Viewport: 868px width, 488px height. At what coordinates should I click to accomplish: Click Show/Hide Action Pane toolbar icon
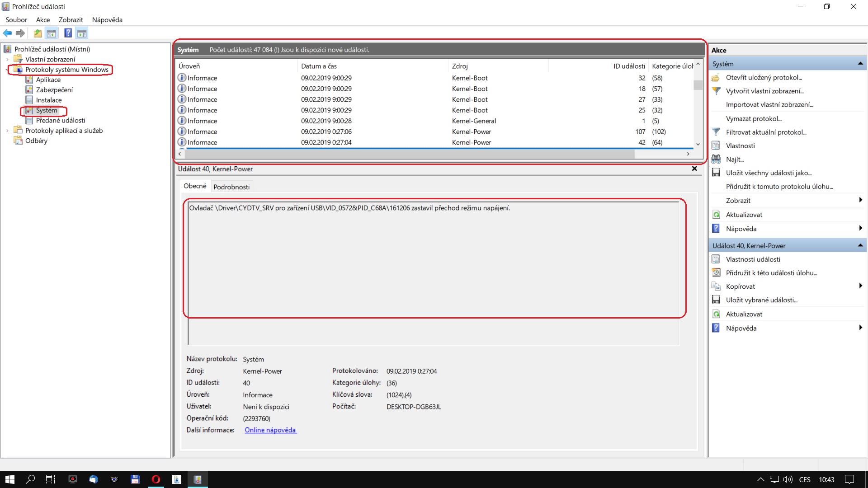tap(82, 33)
